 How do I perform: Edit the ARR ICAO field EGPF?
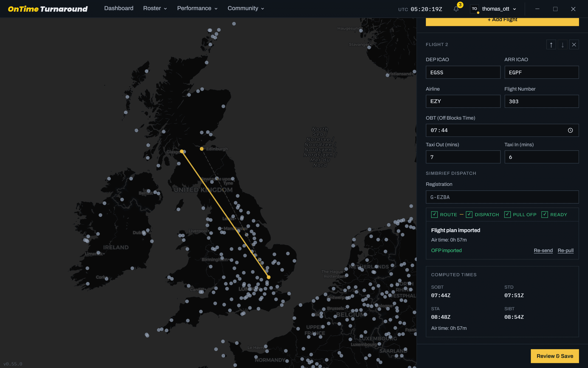(x=542, y=72)
